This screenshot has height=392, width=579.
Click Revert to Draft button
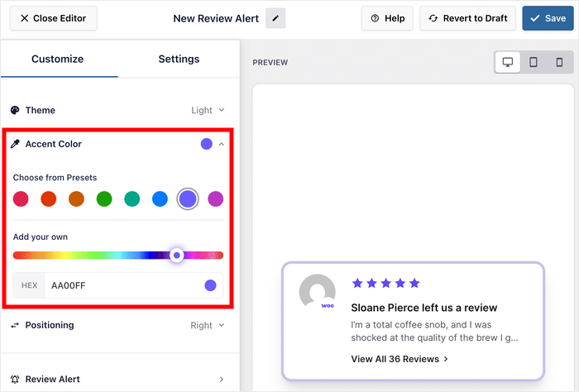[x=468, y=18]
